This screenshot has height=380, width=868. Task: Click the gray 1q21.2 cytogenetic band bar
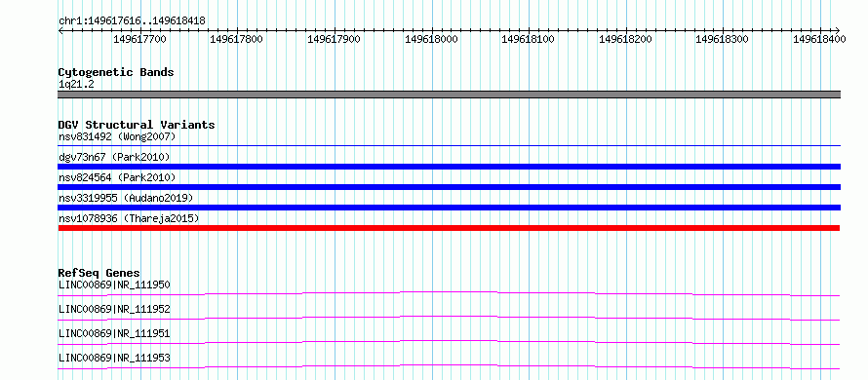coord(450,95)
